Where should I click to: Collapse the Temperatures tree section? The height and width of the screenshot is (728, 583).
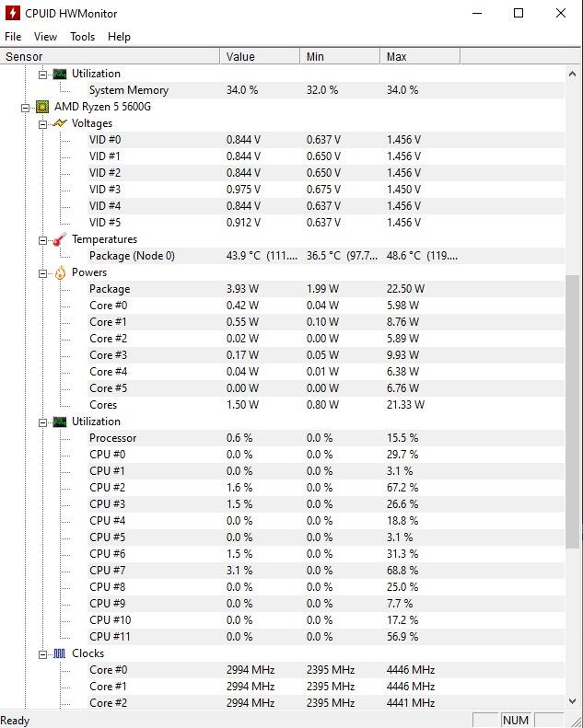(42, 240)
